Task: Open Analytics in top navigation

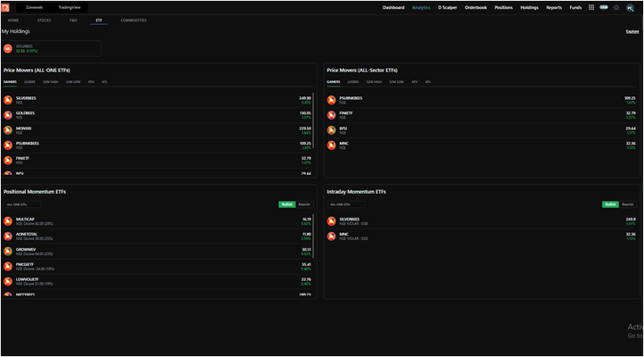Action: [421, 7]
